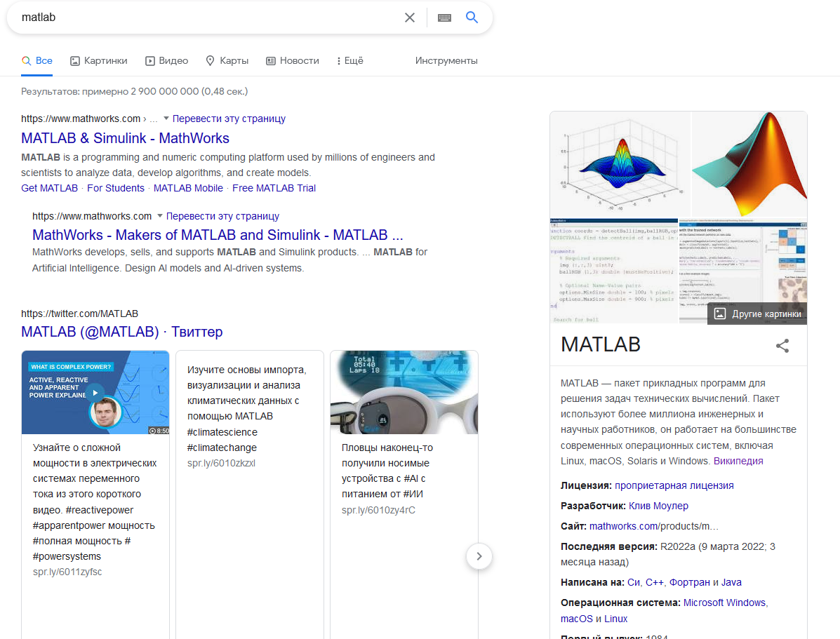
Task: Expand dropdown arrow beside second mathworks.com URL
Action: 159,216
